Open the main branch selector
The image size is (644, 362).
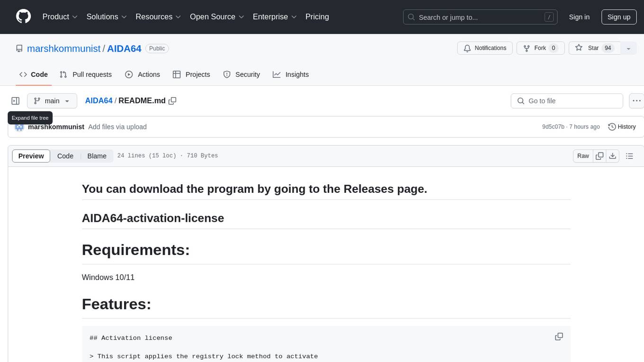pyautogui.click(x=52, y=101)
